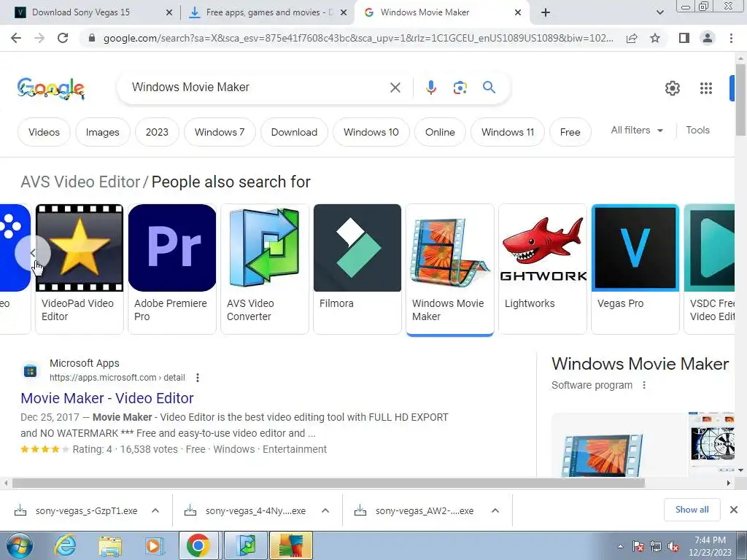The image size is (747, 560).
Task: Open the Chrome profile avatar
Action: [708, 38]
